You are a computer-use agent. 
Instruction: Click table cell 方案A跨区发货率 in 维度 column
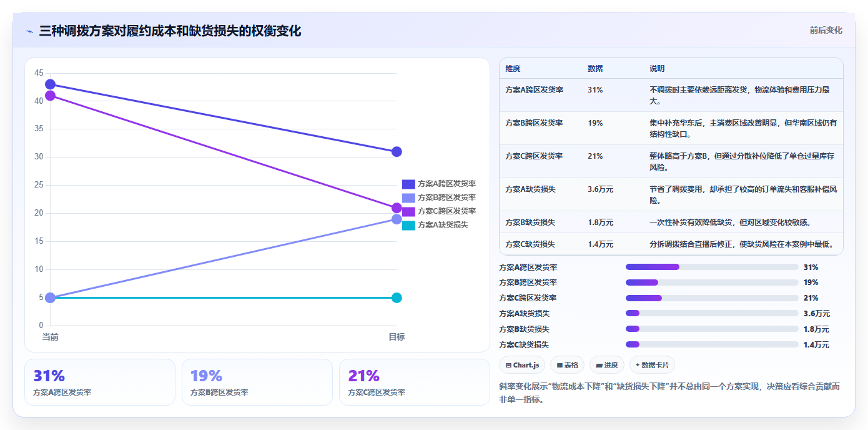[534, 90]
